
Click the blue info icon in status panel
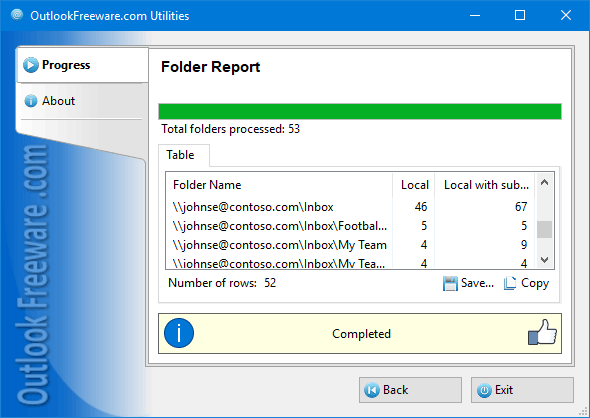point(179,333)
